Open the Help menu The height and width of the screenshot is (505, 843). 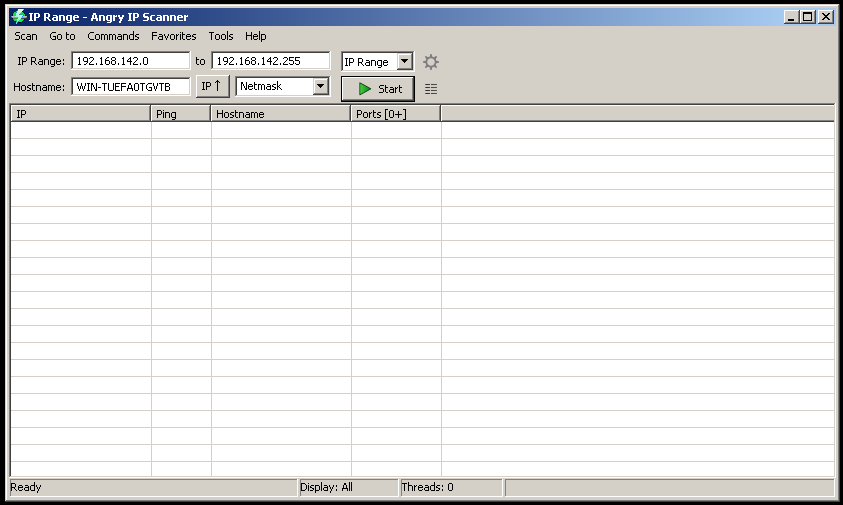pyautogui.click(x=256, y=36)
